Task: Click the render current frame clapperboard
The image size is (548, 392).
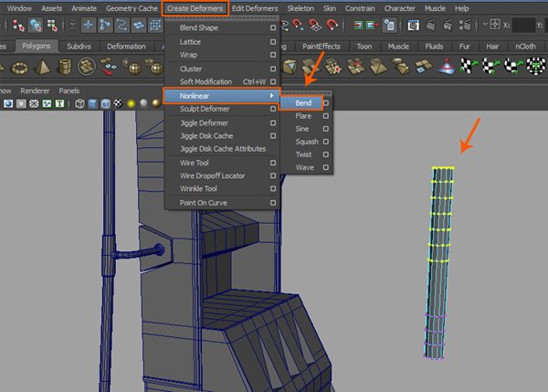Action: tap(430, 26)
